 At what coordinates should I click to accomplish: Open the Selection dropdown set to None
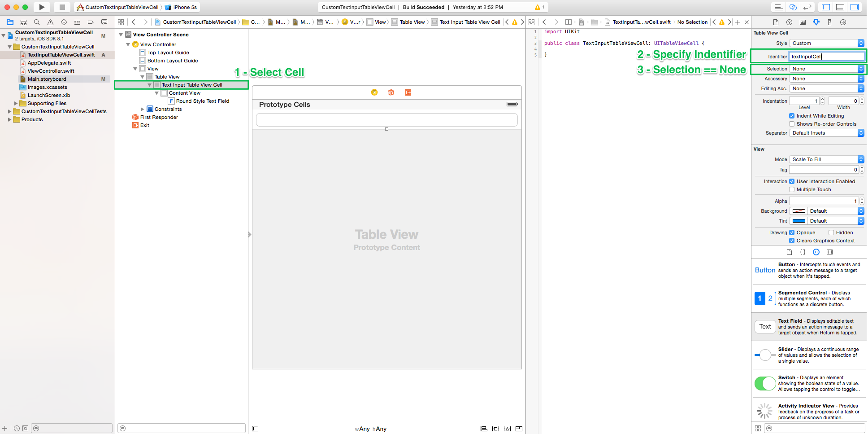[826, 69]
